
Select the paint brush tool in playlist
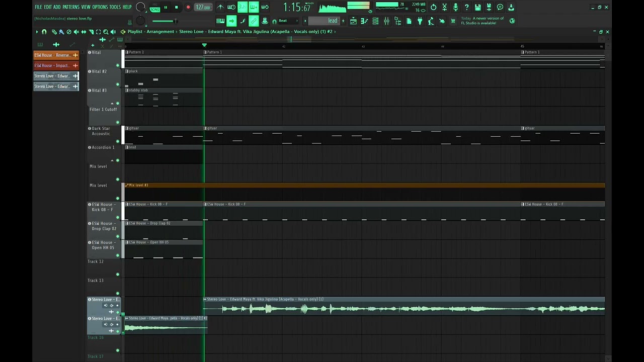(x=61, y=32)
